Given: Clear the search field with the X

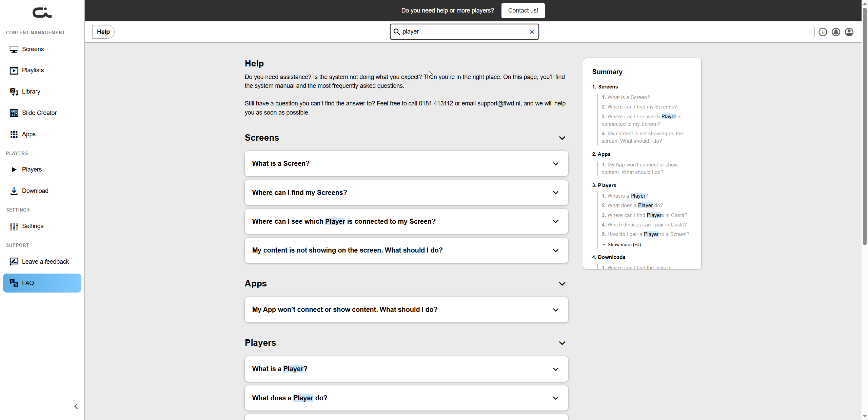Looking at the screenshot, I should coord(532,32).
